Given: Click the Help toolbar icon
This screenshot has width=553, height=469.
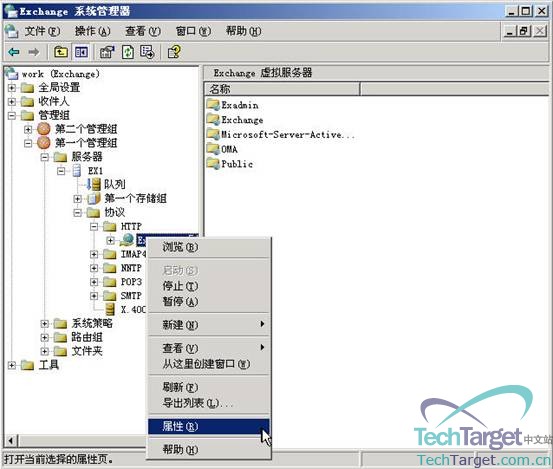Looking at the screenshot, I should tap(174, 52).
